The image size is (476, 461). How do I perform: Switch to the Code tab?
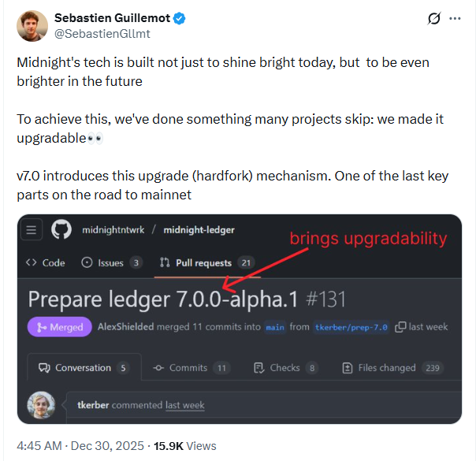click(46, 262)
